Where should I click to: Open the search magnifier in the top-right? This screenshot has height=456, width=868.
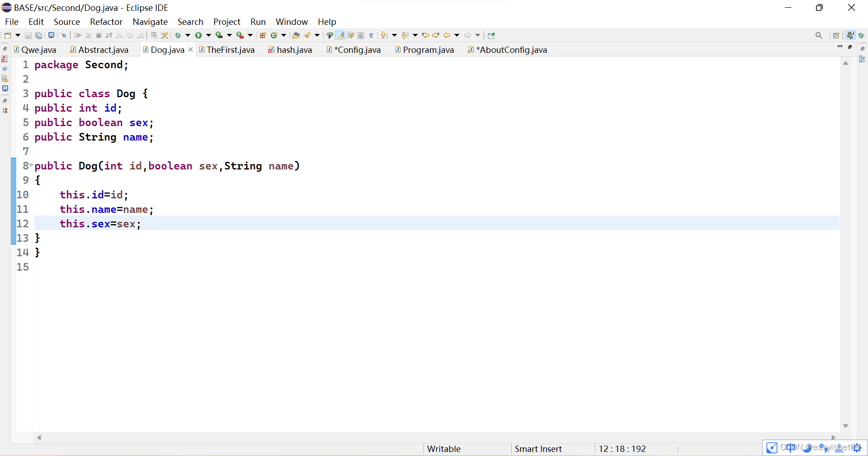819,35
